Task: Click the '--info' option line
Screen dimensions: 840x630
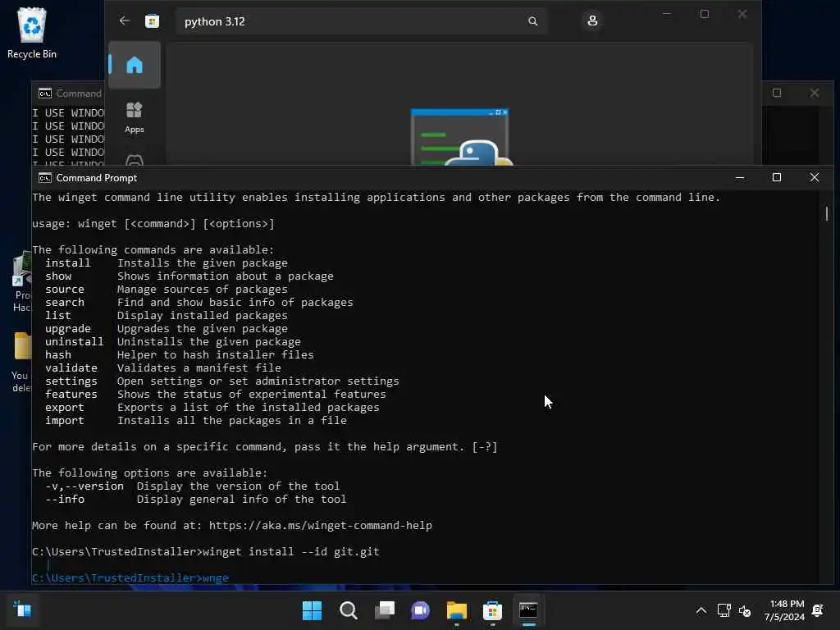Action: [195, 500]
